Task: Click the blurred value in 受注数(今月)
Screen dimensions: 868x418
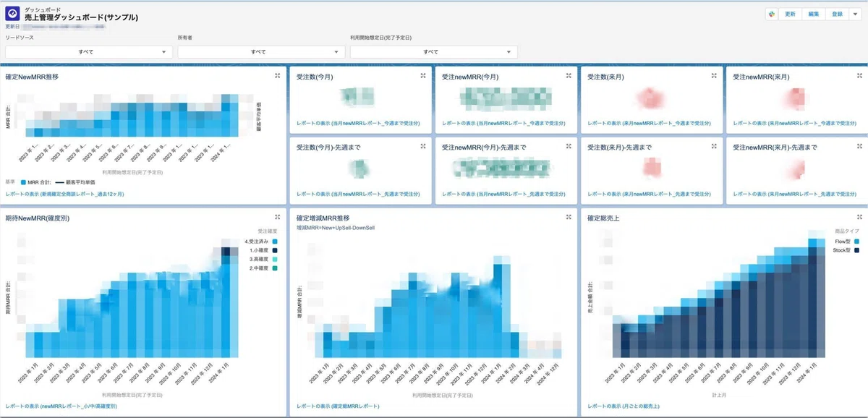Action: tap(357, 98)
